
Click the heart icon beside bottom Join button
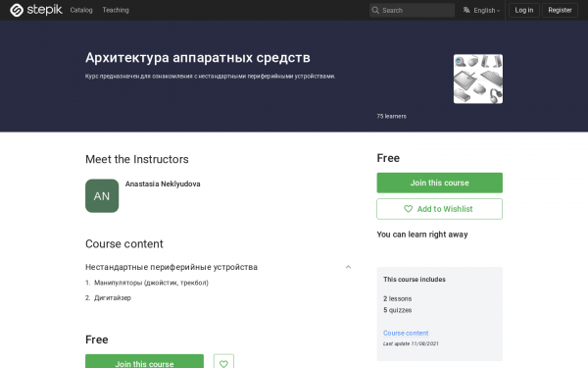[223, 363]
